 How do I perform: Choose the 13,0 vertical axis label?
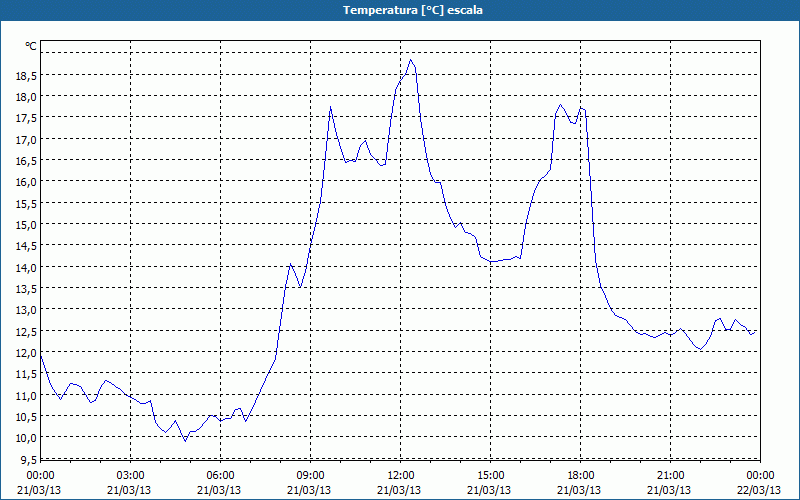pos(26,310)
